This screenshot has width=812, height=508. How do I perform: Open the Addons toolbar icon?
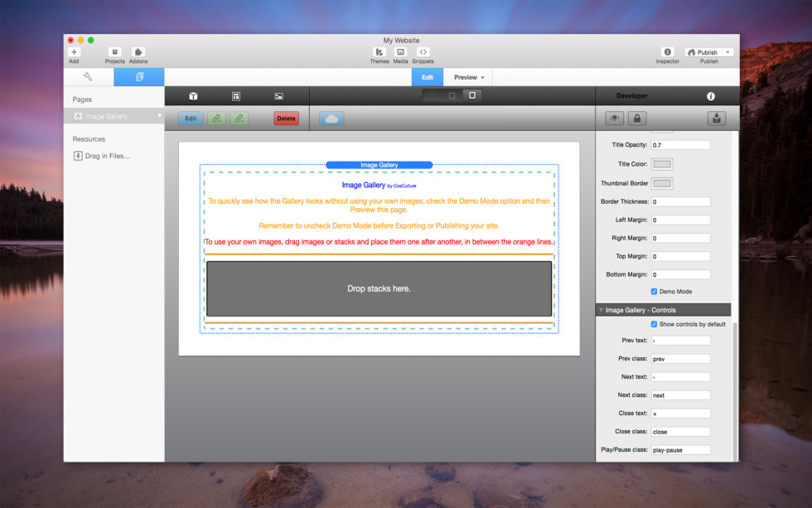[138, 51]
